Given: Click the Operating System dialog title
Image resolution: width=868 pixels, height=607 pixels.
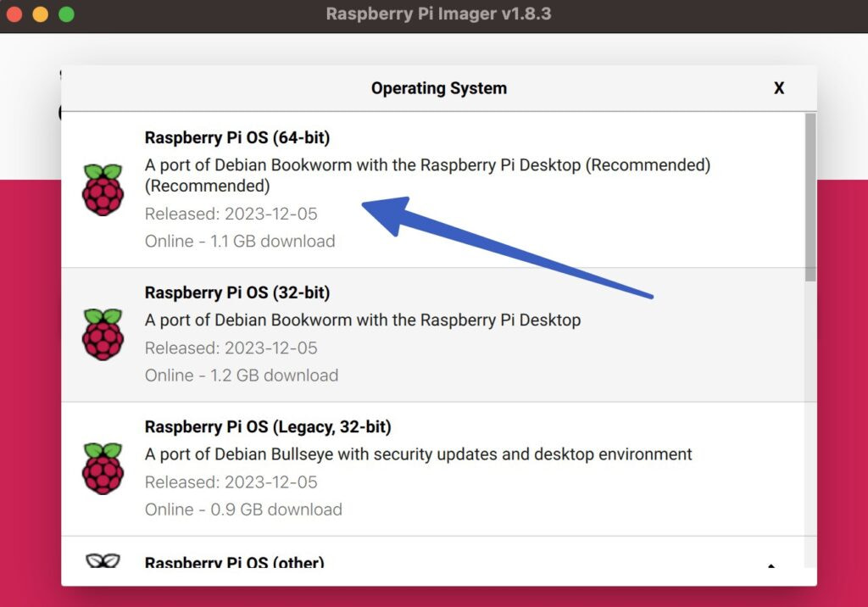Looking at the screenshot, I should tap(438, 87).
